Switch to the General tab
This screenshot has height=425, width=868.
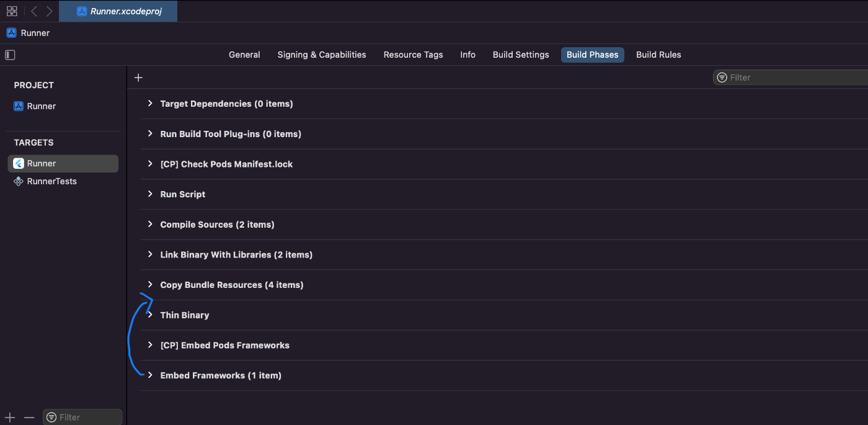tap(244, 55)
